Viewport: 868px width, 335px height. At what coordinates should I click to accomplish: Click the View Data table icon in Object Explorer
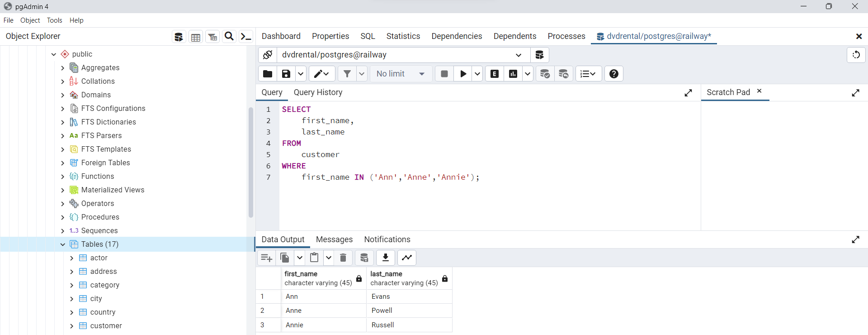pyautogui.click(x=196, y=37)
